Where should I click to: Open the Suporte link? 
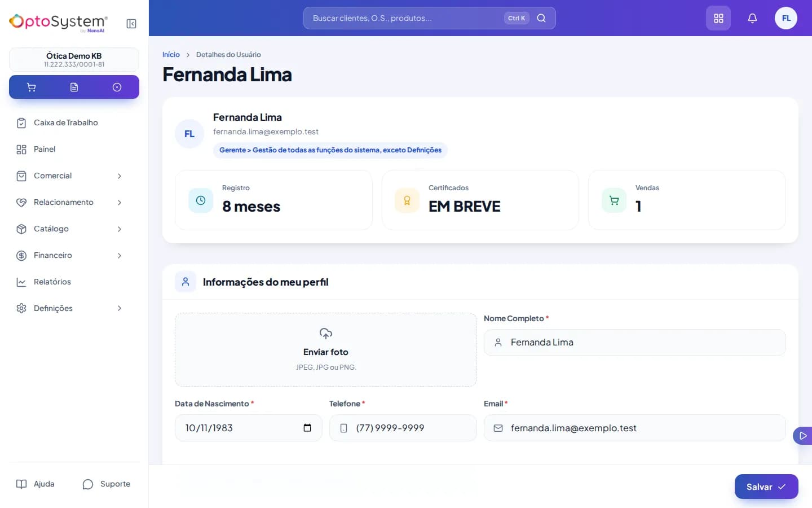(x=107, y=484)
